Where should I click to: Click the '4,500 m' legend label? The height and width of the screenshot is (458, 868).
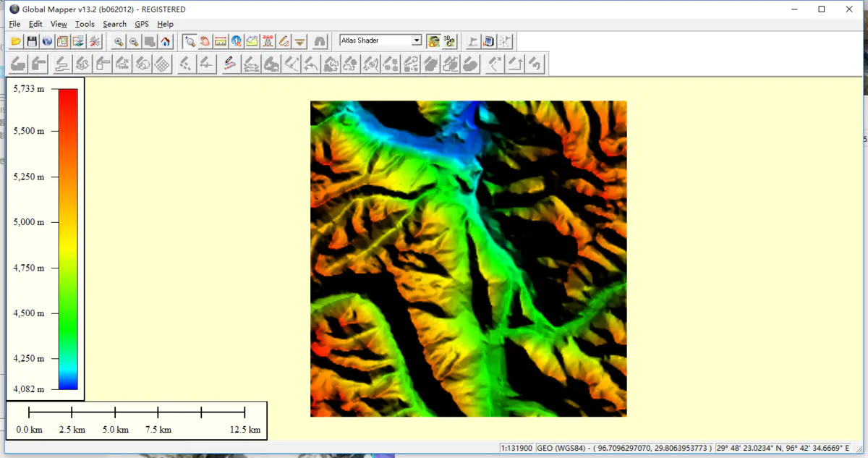[x=29, y=313]
